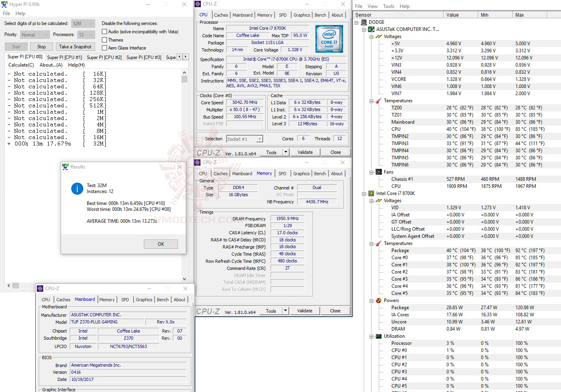Collapse the Intel Core i7 8700K node
561x392 pixels.
pyautogui.click(x=364, y=193)
